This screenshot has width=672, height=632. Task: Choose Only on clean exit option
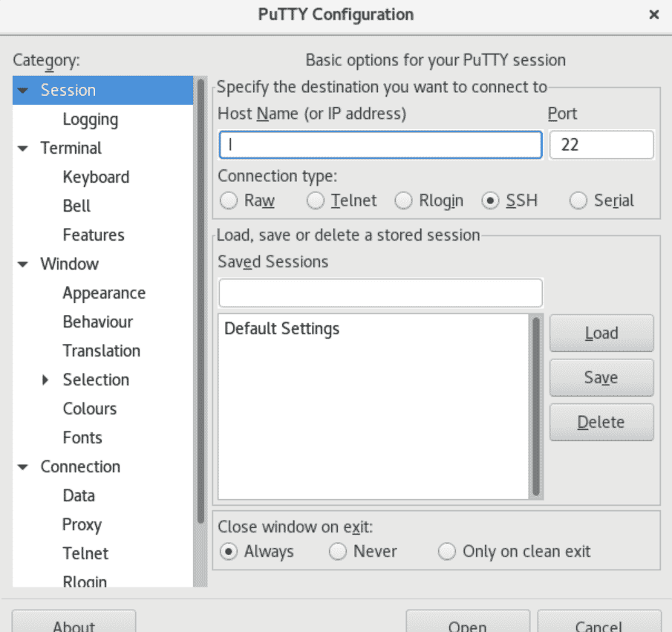pos(447,551)
